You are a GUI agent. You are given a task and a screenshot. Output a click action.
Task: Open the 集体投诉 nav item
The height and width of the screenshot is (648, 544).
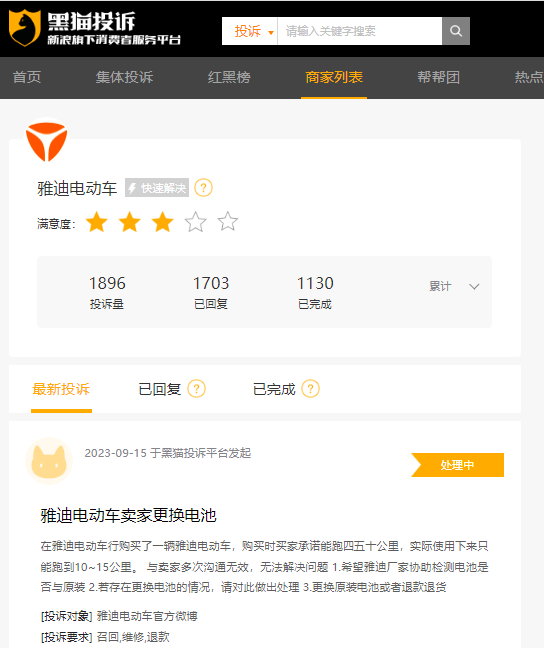click(x=124, y=77)
